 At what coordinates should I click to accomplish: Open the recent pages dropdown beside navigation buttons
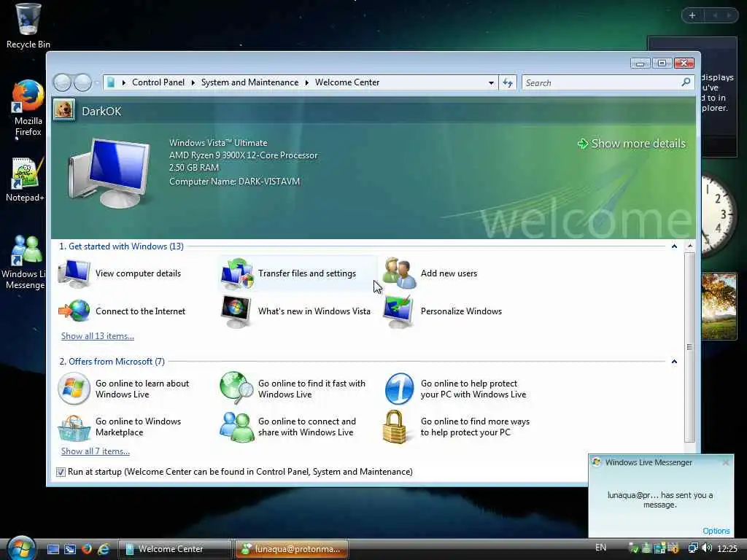[x=97, y=83]
